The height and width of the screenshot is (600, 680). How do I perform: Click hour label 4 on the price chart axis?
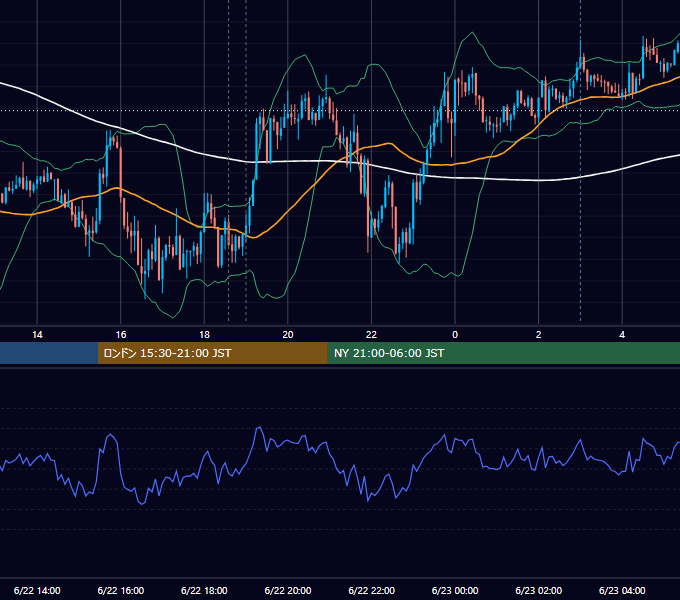(622, 335)
